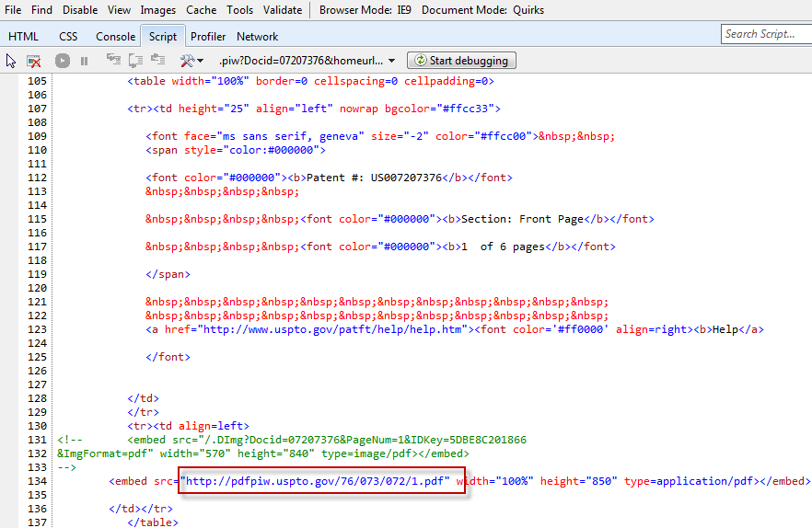The width and height of the screenshot is (812, 528).
Task: Click Start debugging button
Action: click(x=461, y=61)
